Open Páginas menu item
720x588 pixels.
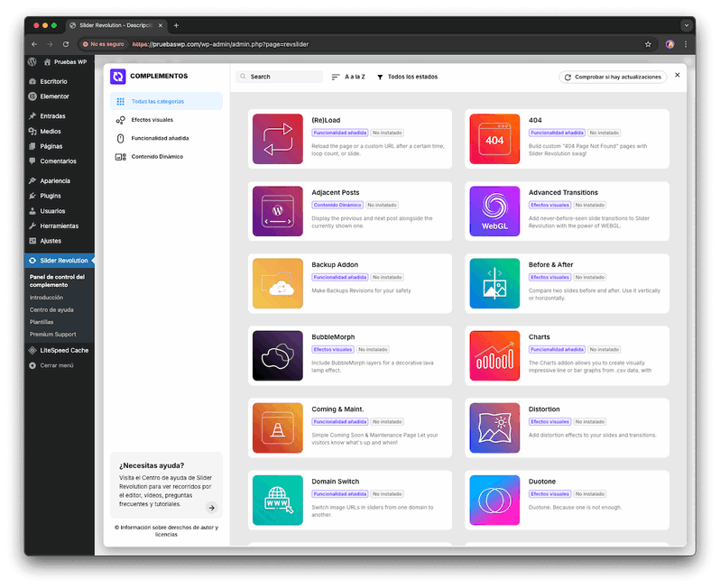pyautogui.click(x=60, y=146)
